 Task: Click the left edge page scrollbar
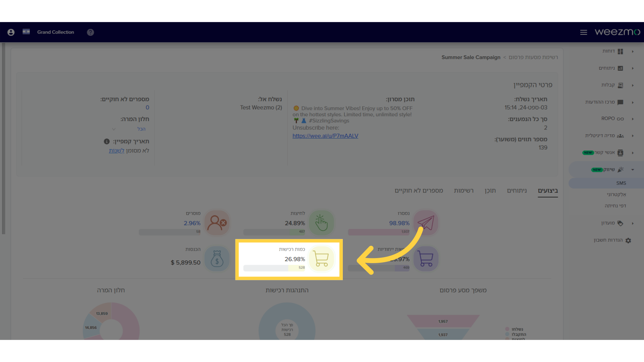(3, 138)
